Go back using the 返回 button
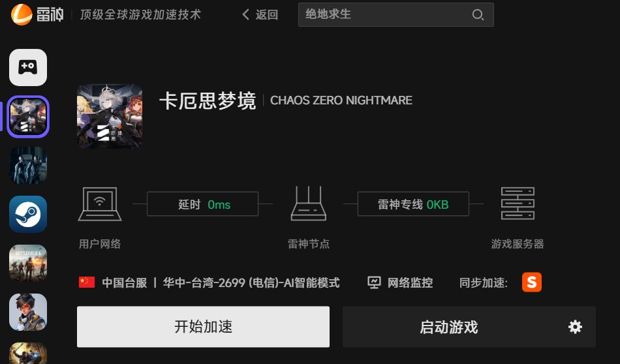Screen dimensions: 620x364 (x=260, y=14)
